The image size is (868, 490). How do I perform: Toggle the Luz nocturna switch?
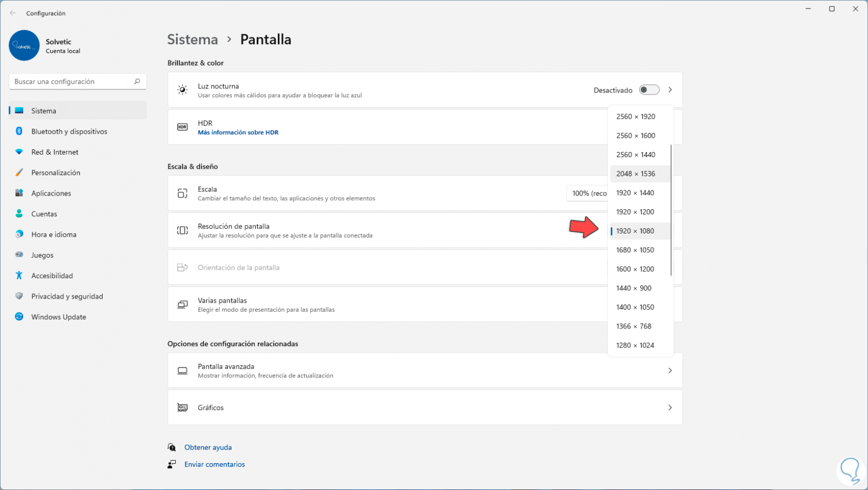pos(649,90)
